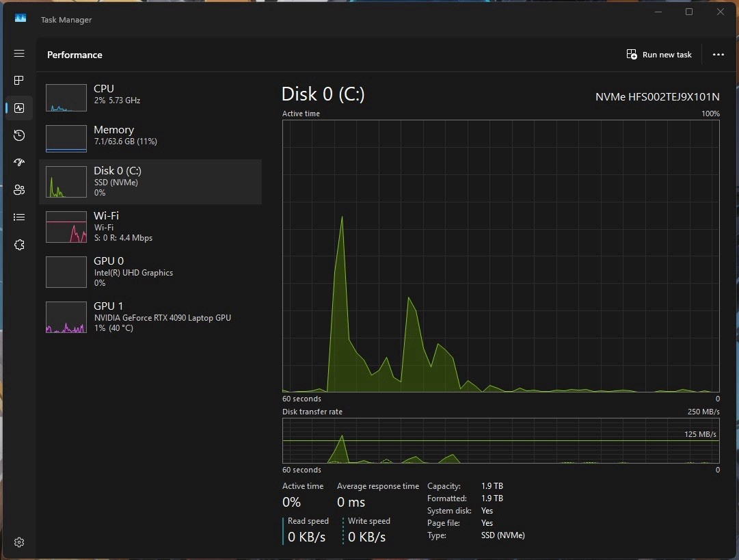Open the App history page icon
The width and height of the screenshot is (739, 560).
click(19, 135)
